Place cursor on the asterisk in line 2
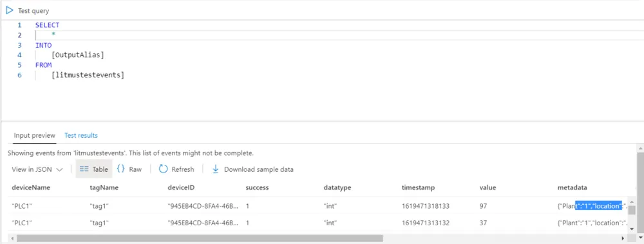Screen dimensions: 644x244 click(53, 35)
